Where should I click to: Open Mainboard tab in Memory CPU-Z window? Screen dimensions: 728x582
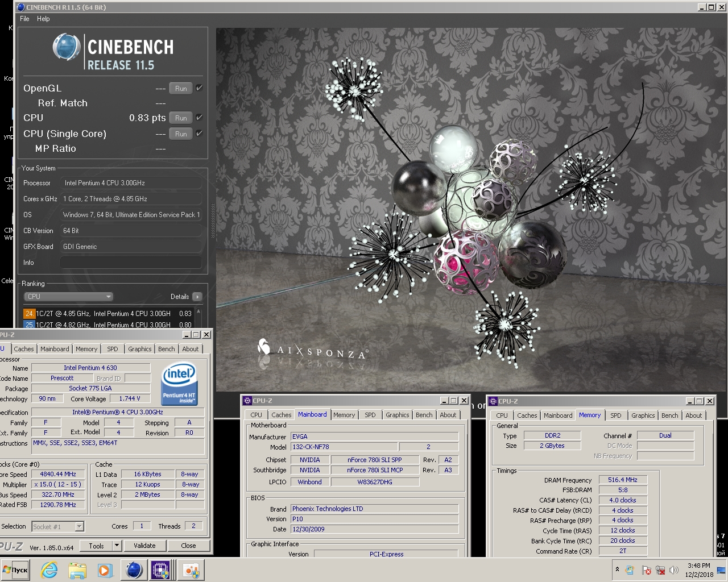558,415
